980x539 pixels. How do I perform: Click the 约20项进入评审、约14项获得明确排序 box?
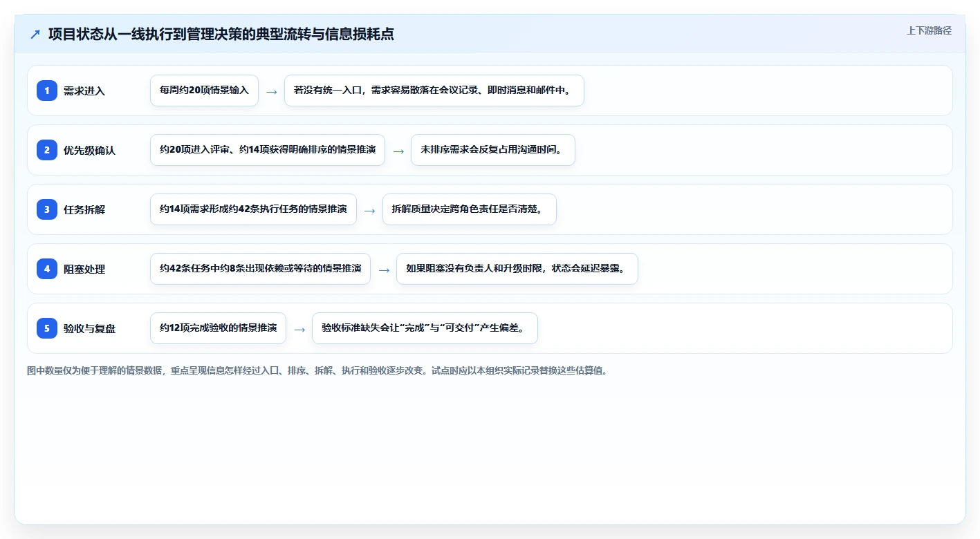click(268, 150)
